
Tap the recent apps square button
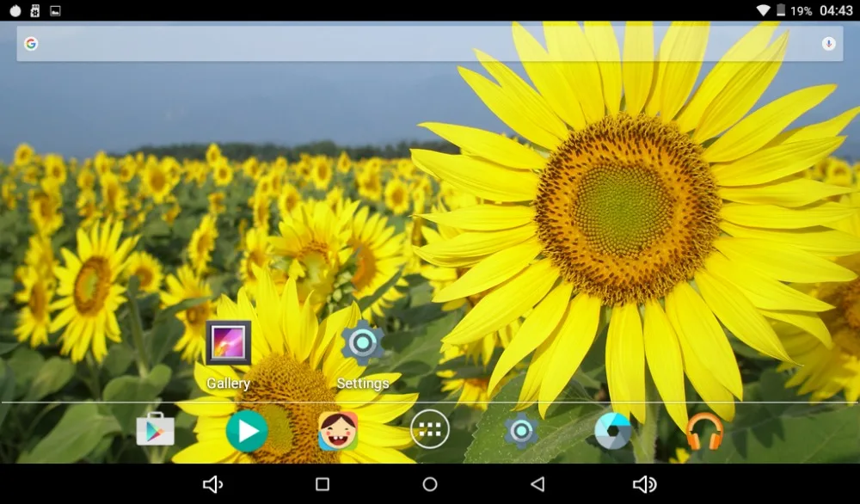[322, 484]
